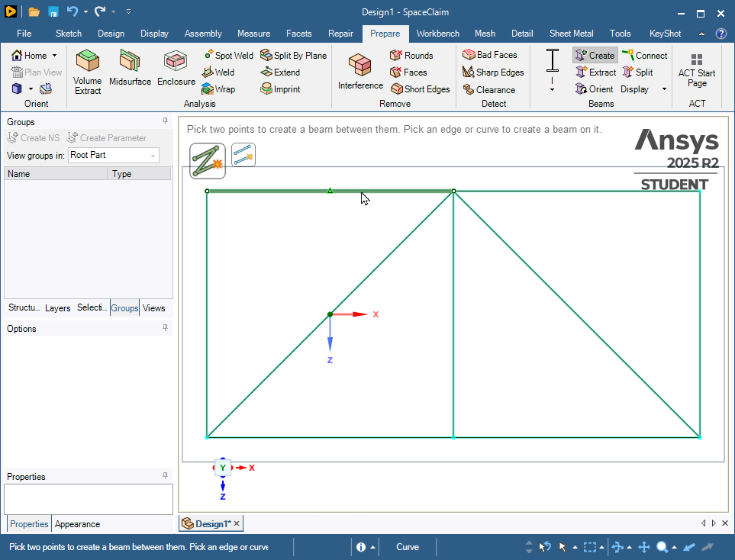
Task: Activate the Bad Faces detect tool
Action: click(x=490, y=55)
